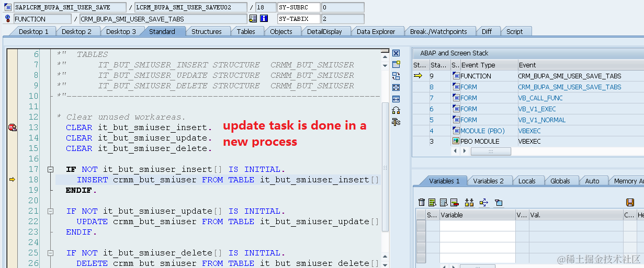Open the DetailDisplay tab
This screenshot has height=268, width=644.
[324, 32]
